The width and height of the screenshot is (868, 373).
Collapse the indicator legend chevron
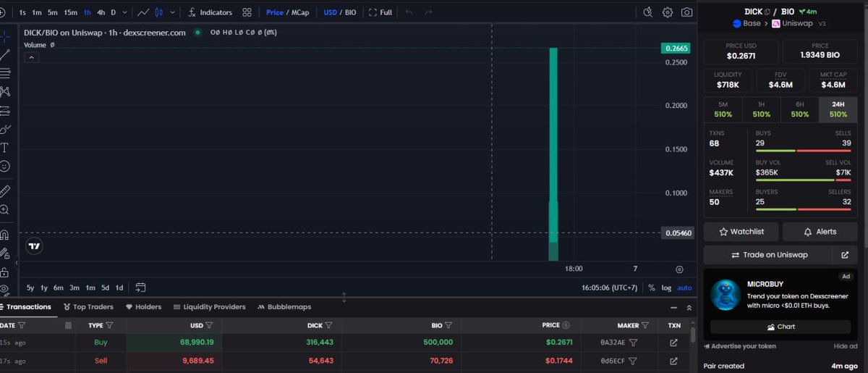click(32, 58)
